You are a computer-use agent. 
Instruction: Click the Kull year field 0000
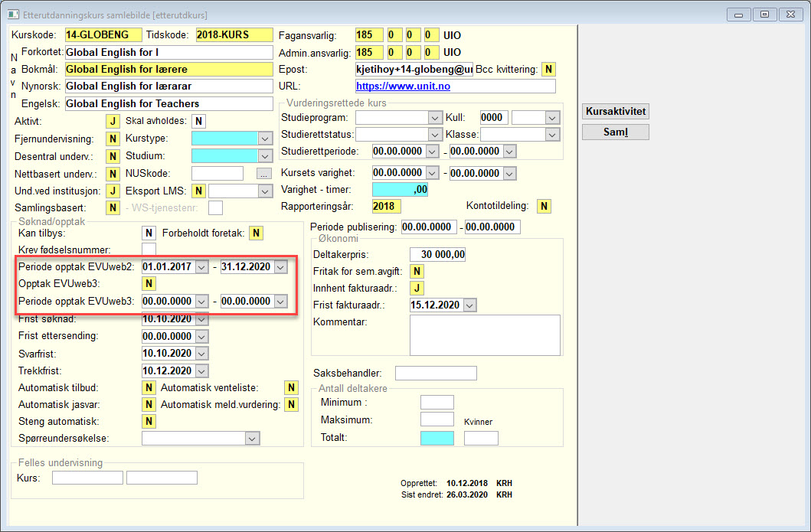coord(494,118)
